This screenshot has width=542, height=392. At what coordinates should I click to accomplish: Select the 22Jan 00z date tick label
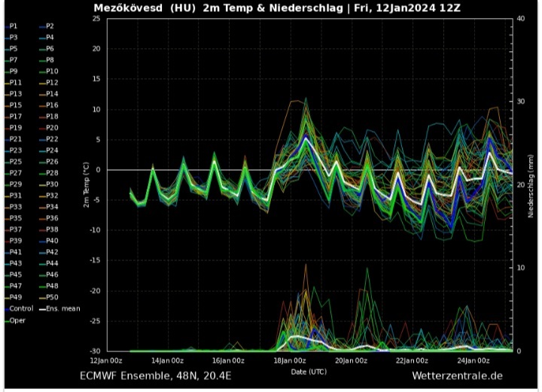pyautogui.click(x=412, y=360)
